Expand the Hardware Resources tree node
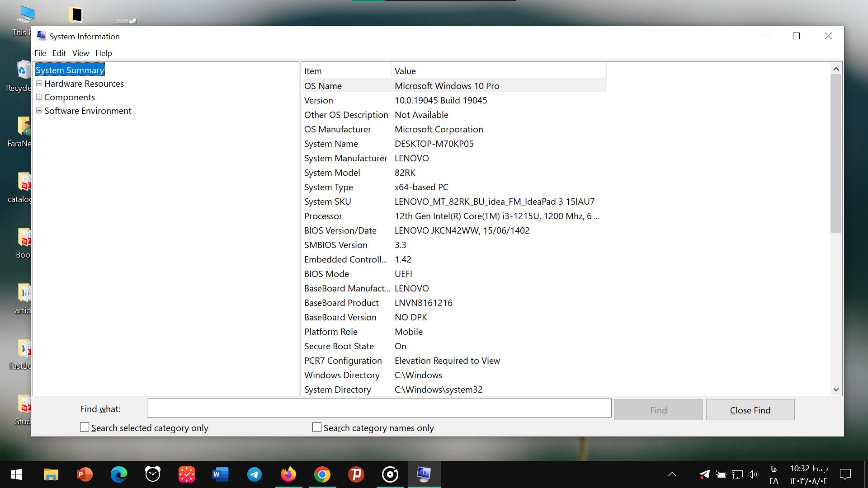This screenshot has width=868, height=488. tap(39, 84)
